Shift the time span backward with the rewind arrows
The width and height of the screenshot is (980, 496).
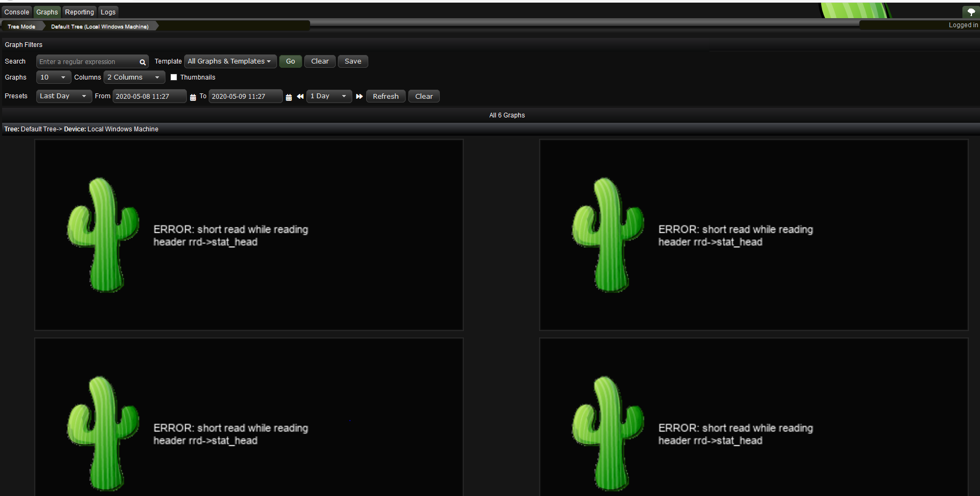[300, 97]
